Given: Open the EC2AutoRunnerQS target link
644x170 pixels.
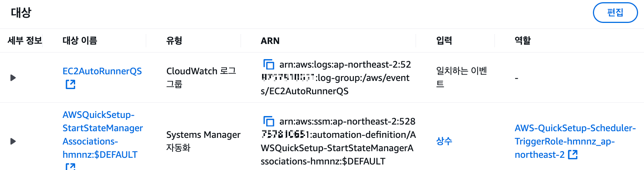Looking at the screenshot, I should pyautogui.click(x=102, y=71).
